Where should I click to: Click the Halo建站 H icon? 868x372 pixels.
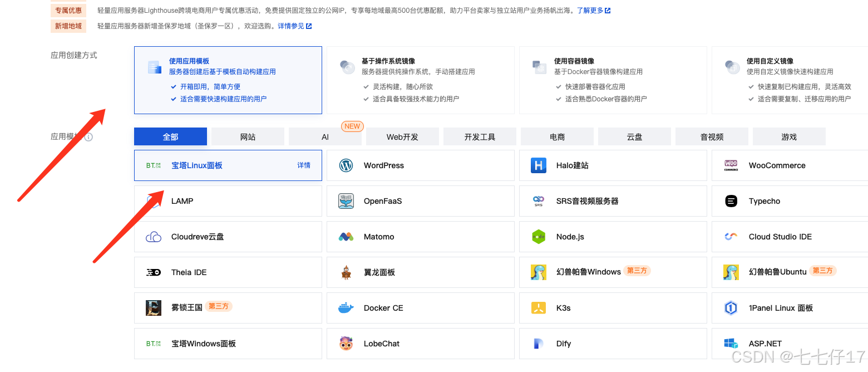[x=539, y=165]
